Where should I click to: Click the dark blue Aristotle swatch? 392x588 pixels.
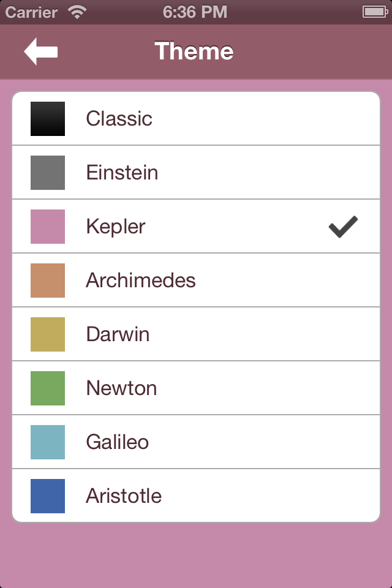[48, 496]
